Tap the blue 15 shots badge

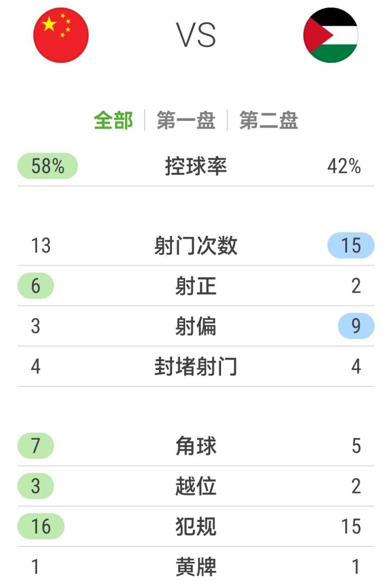pyautogui.click(x=351, y=246)
